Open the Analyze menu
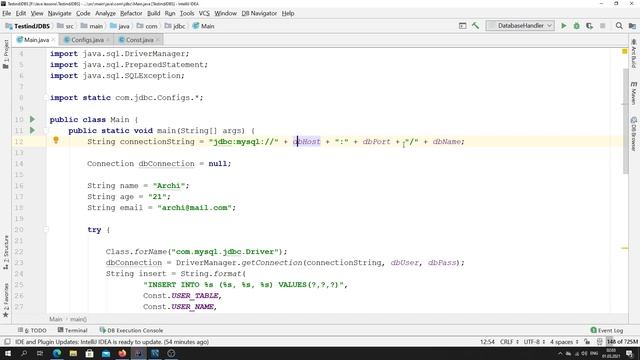The image size is (640, 360). [x=105, y=13]
